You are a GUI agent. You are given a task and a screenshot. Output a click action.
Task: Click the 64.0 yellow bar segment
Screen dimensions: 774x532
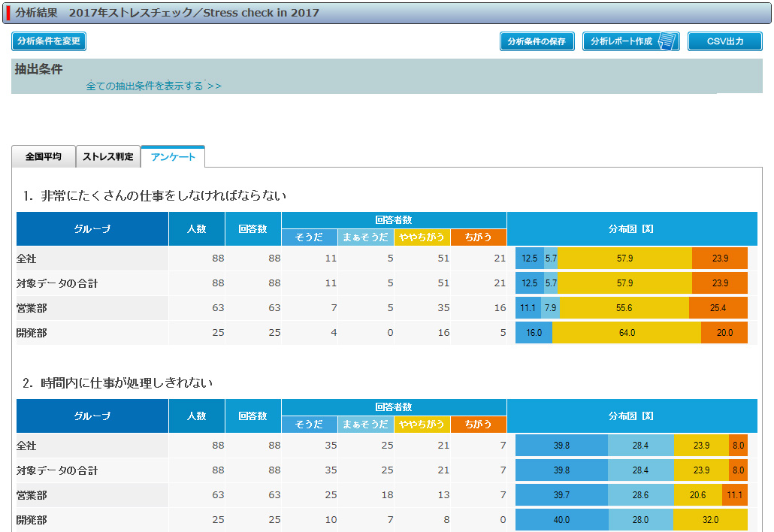(x=627, y=333)
